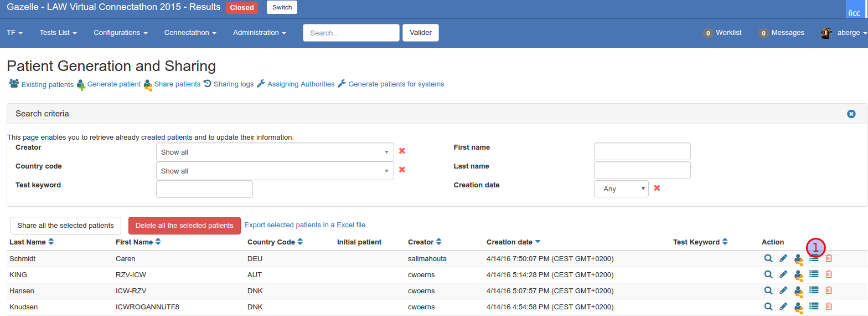Viewport: 868px width, 316px height.
Task: Open the Country code dropdown
Action: coord(275,171)
